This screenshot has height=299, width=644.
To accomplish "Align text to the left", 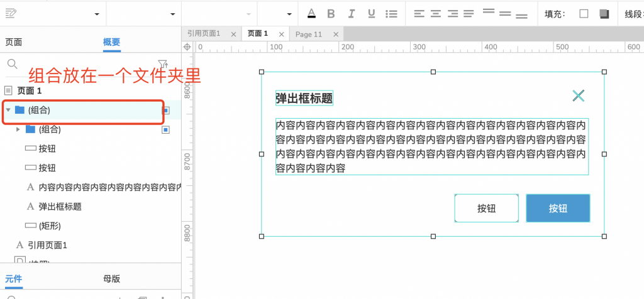I will click(419, 14).
